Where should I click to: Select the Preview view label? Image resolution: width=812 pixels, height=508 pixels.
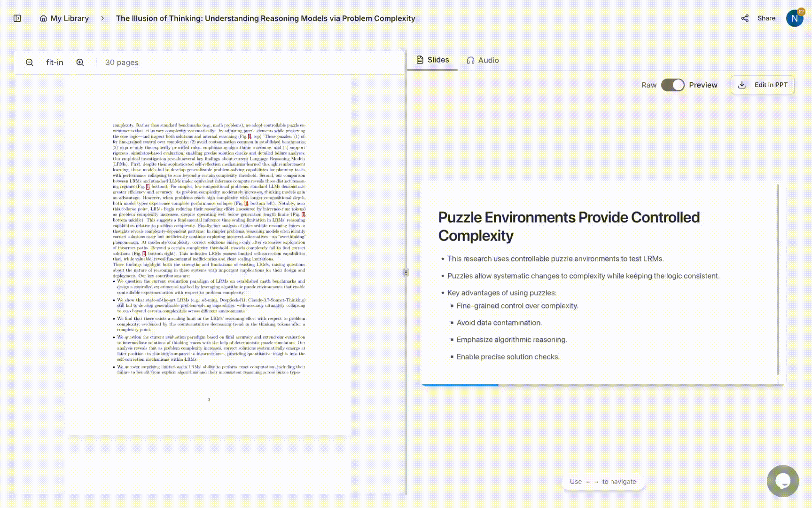pos(703,85)
